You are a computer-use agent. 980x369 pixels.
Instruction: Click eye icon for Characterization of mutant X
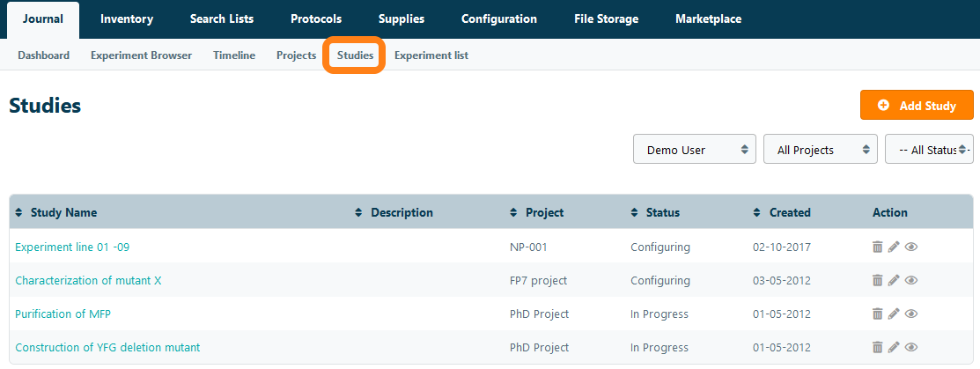tap(911, 281)
